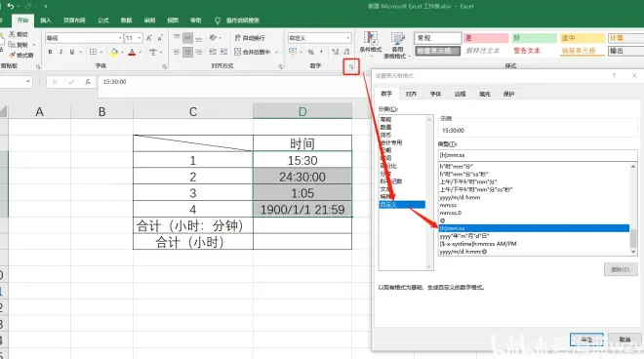Image resolution: width=644 pixels, height=359 pixels.
Task: Enable wrap text (自动换行)
Action: pos(250,38)
